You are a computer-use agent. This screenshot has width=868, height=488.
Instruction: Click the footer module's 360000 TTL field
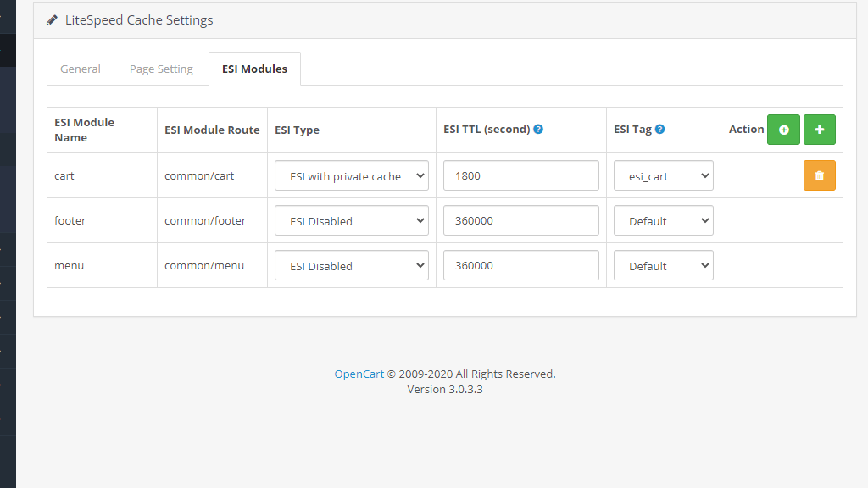(520, 220)
